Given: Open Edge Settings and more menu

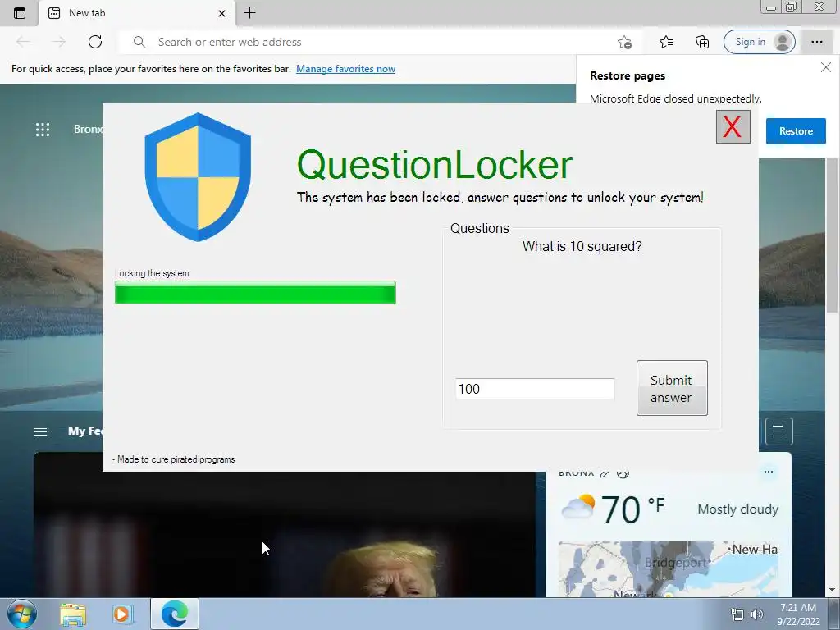Looking at the screenshot, I should tap(816, 42).
